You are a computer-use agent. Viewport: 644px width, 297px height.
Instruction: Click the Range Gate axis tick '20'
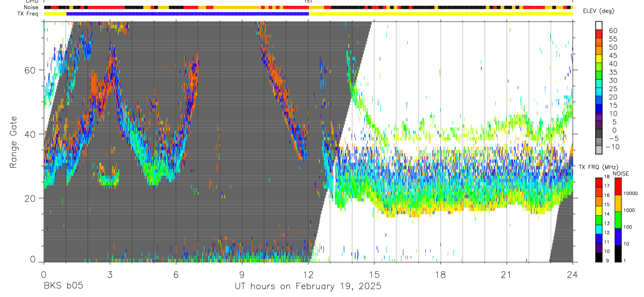(x=30, y=198)
